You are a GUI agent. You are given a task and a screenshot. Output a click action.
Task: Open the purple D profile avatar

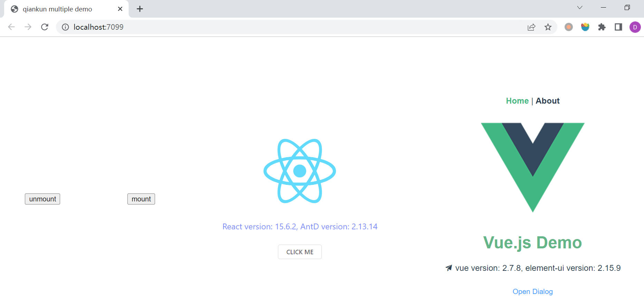click(635, 27)
